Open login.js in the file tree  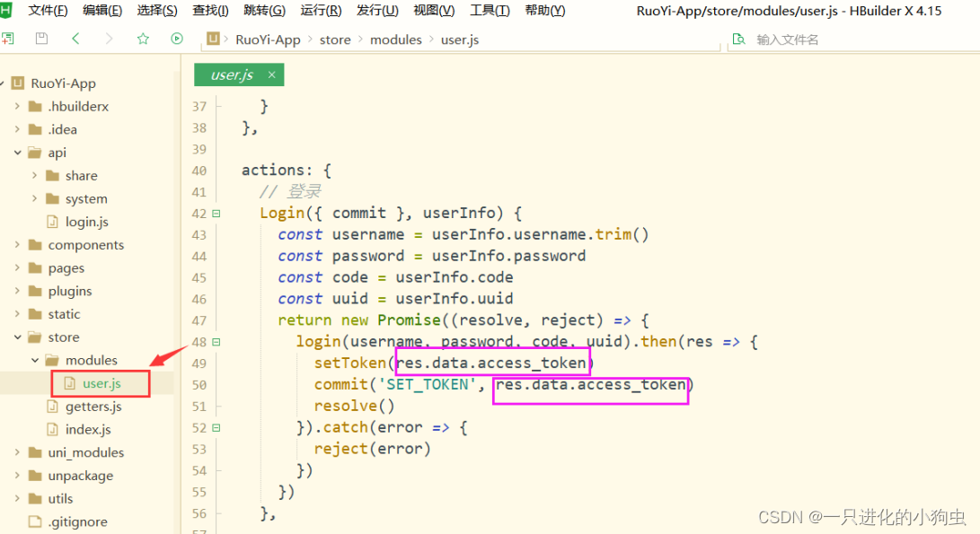86,222
